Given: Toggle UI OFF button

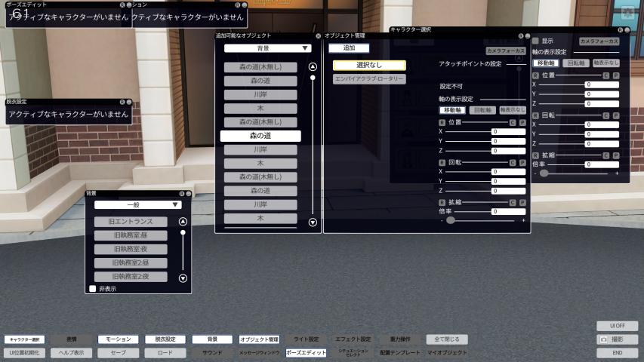Looking at the screenshot, I should (x=617, y=326).
